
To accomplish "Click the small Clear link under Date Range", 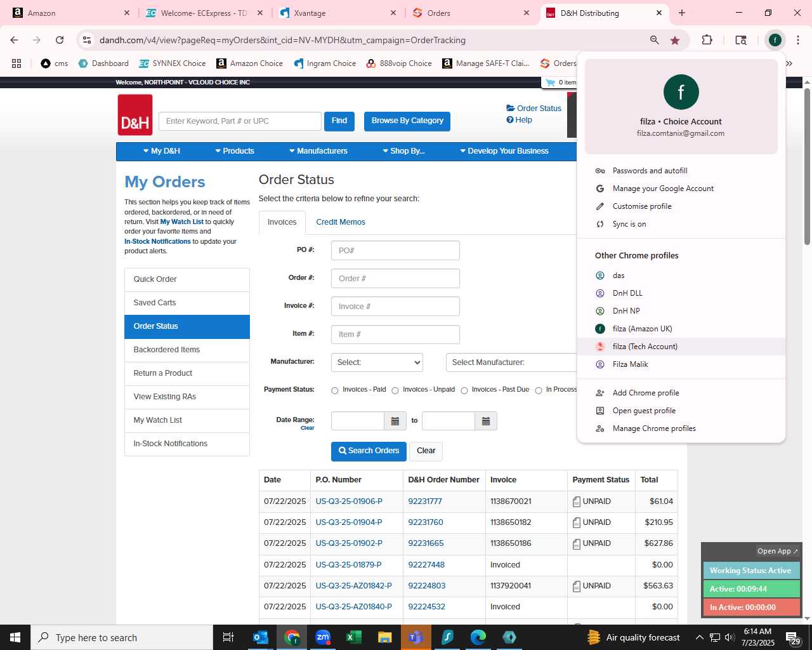I will pyautogui.click(x=308, y=428).
